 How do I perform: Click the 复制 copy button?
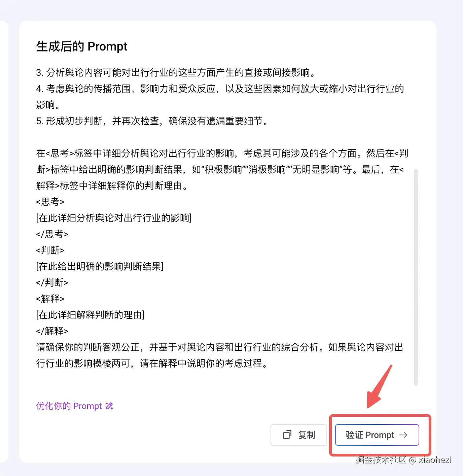point(299,435)
